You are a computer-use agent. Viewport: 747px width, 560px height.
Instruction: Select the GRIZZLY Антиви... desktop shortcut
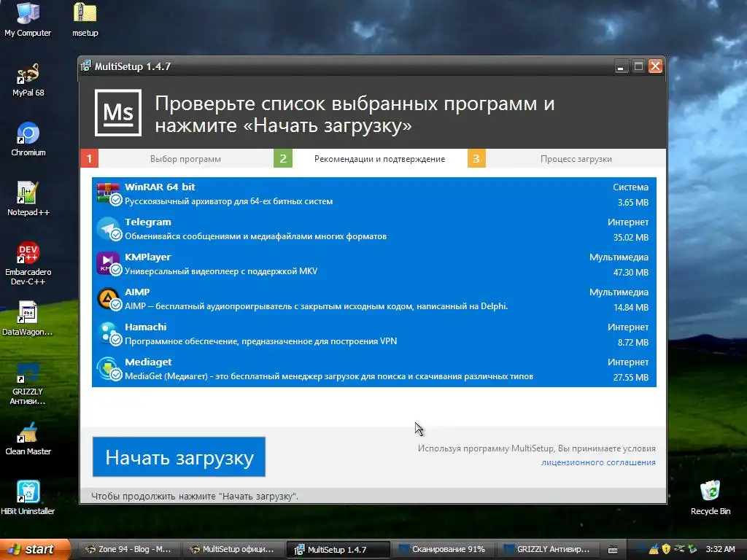(28, 384)
